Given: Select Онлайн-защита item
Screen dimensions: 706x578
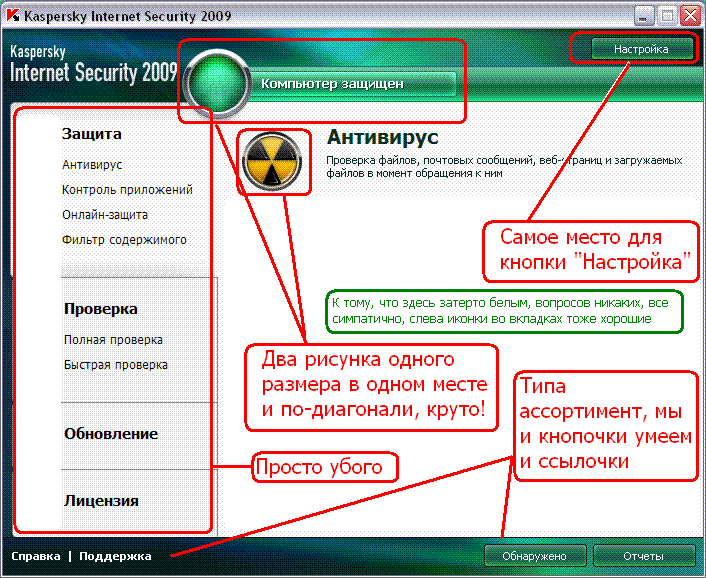Looking at the screenshot, I should pos(104,215).
